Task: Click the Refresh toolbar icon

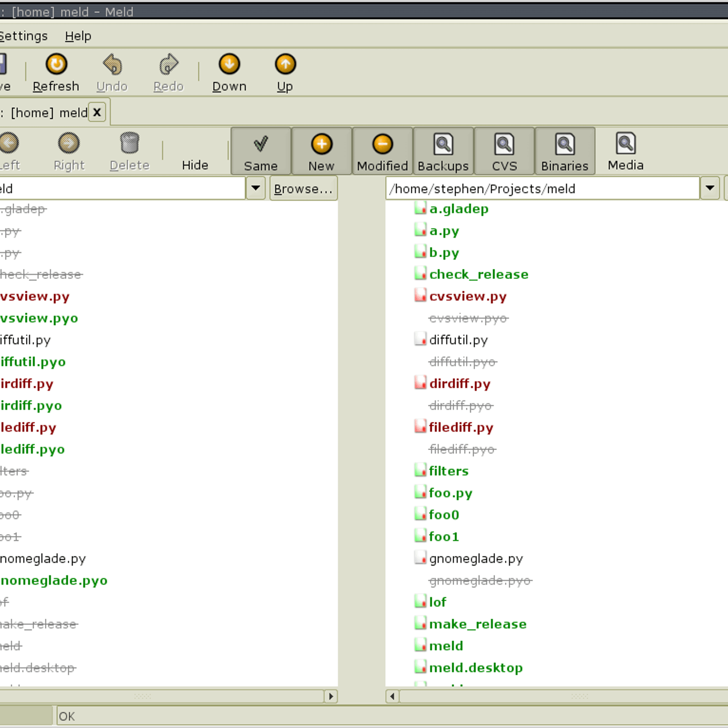Action: [56, 64]
